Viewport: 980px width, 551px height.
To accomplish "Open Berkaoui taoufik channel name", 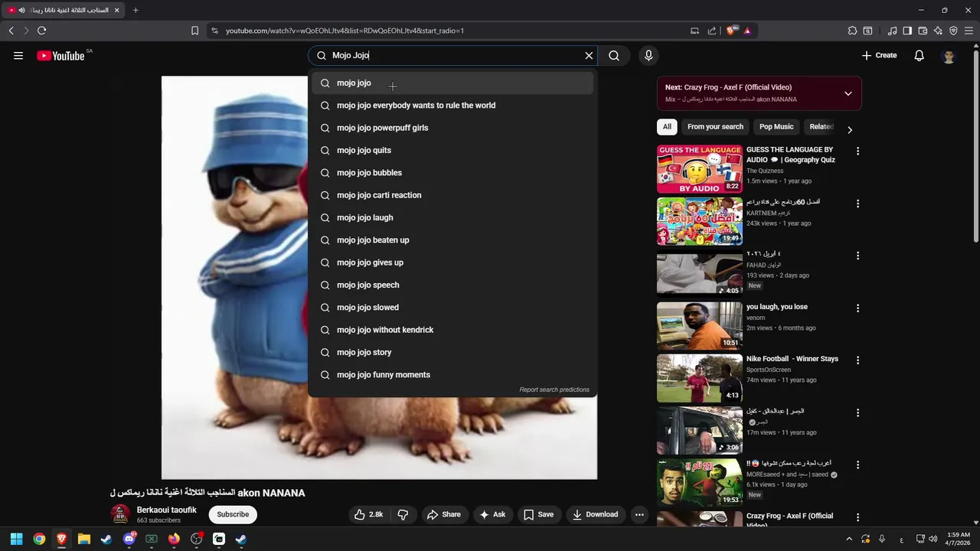I will 167,510.
